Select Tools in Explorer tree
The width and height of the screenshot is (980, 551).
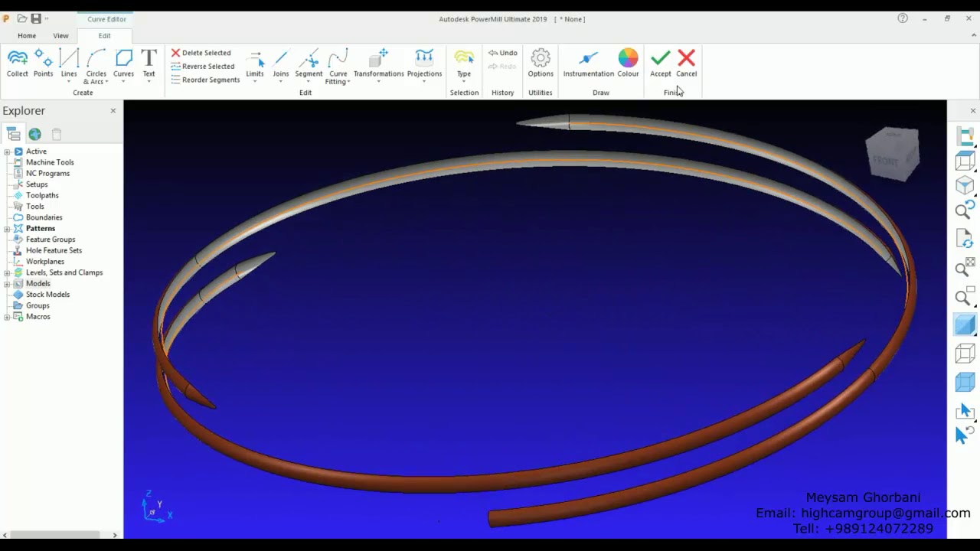click(35, 207)
